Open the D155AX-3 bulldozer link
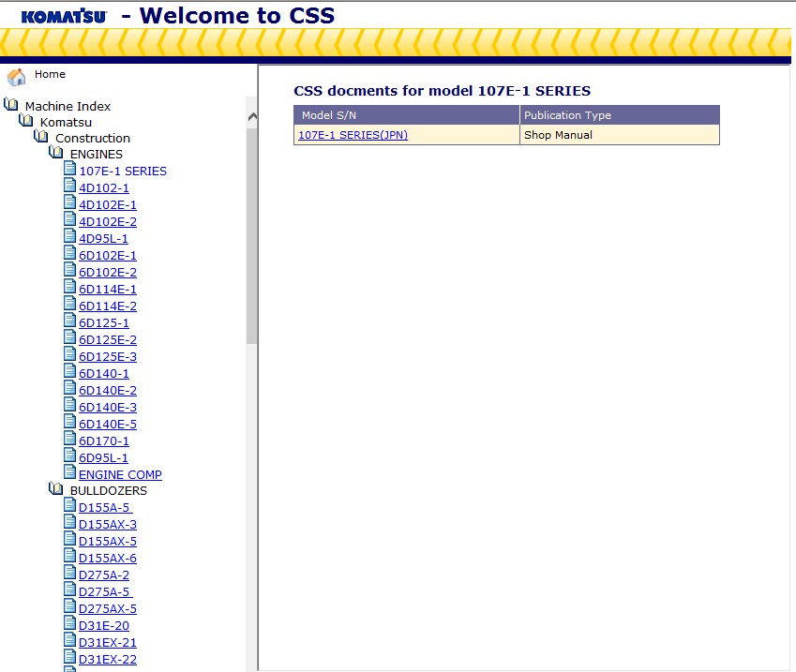Image resolution: width=796 pixels, height=672 pixels. pyautogui.click(x=108, y=524)
